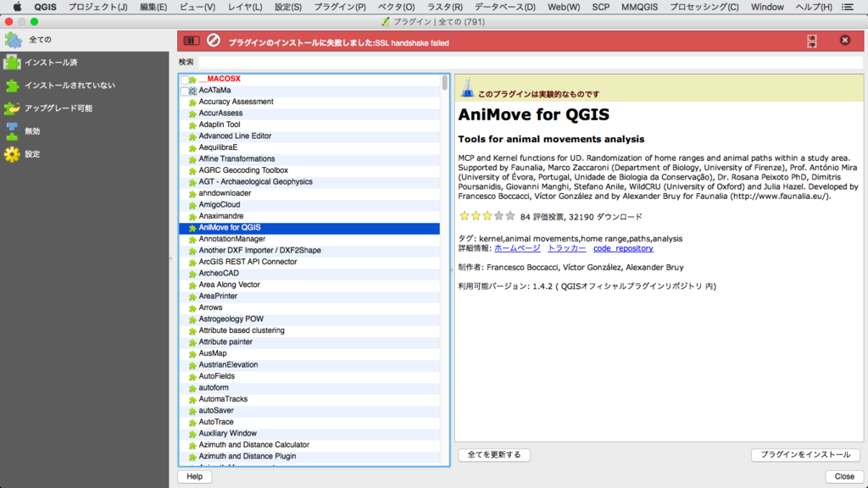Select 'Affine Transformations' plugin row

(309, 158)
